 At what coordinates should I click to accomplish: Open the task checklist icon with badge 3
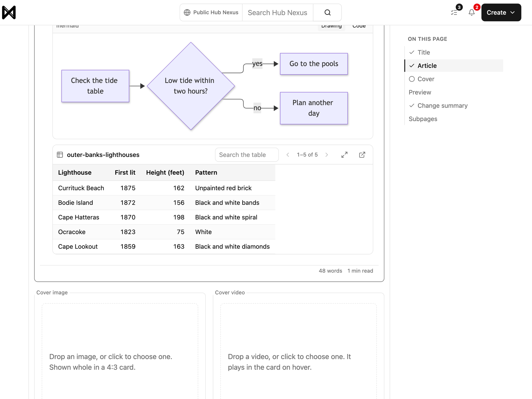(454, 12)
